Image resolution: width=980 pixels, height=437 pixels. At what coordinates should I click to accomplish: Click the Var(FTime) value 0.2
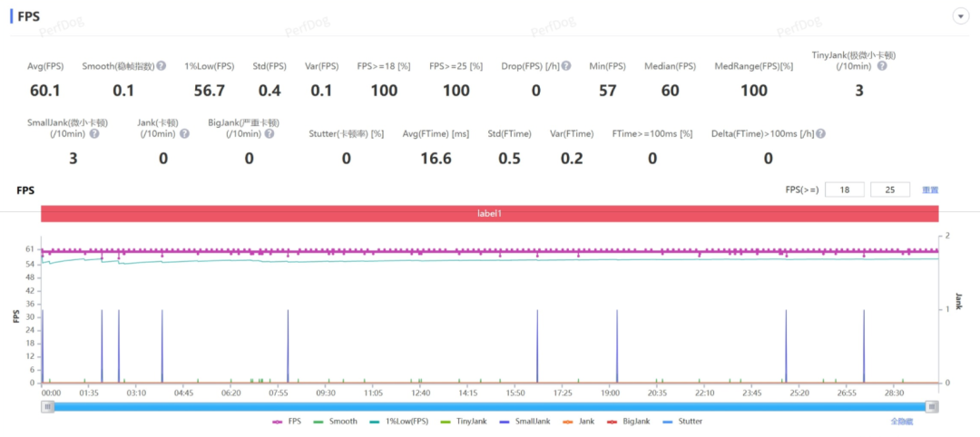pos(572,159)
